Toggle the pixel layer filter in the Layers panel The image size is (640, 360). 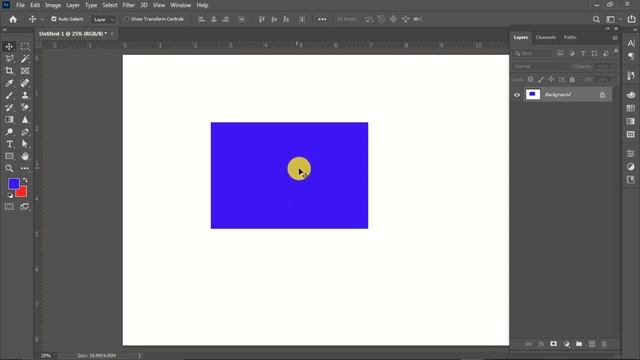[560, 53]
